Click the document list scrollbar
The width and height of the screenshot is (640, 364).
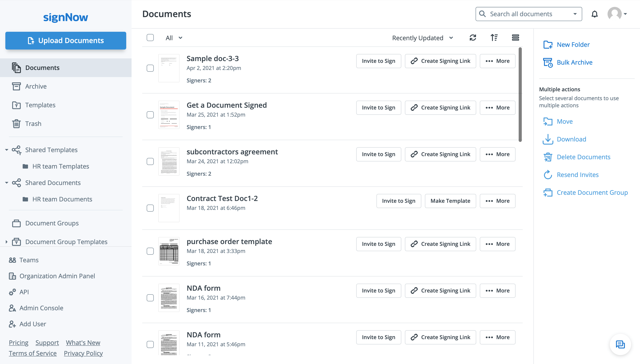coord(520,95)
